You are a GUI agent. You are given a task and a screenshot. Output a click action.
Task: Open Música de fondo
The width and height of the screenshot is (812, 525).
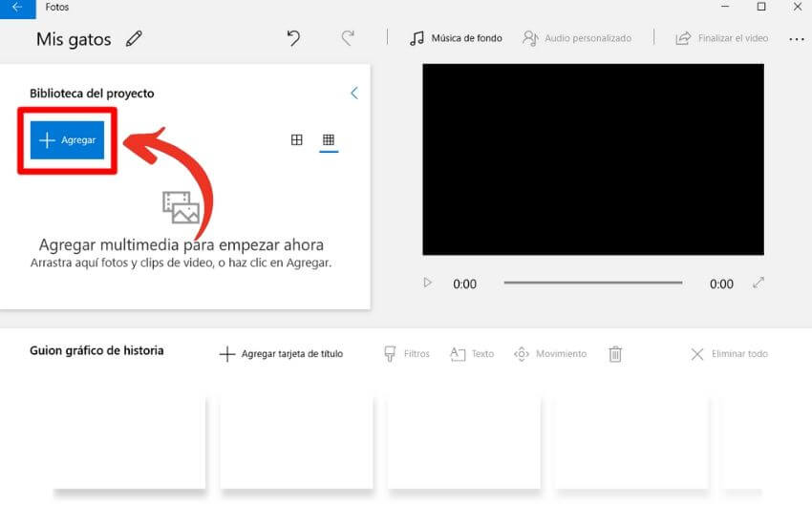pos(456,38)
